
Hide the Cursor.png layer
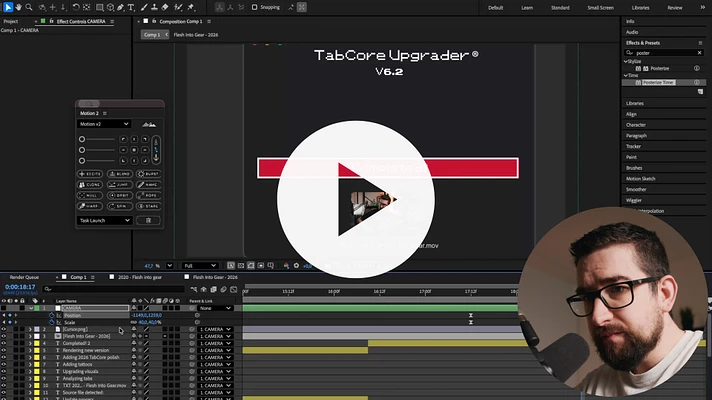[x=4, y=329]
